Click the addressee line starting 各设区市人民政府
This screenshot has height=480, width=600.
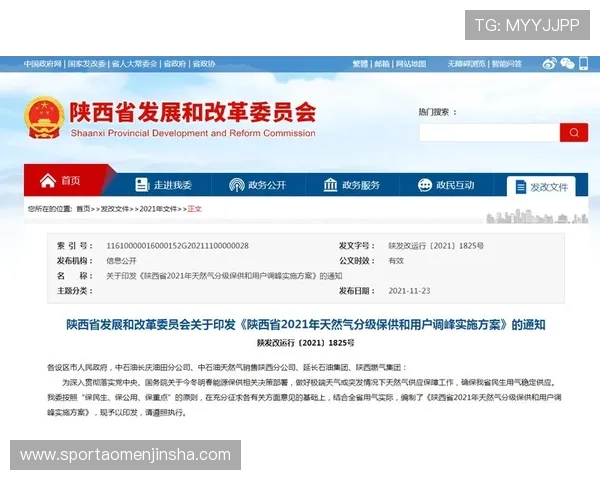pos(227,368)
